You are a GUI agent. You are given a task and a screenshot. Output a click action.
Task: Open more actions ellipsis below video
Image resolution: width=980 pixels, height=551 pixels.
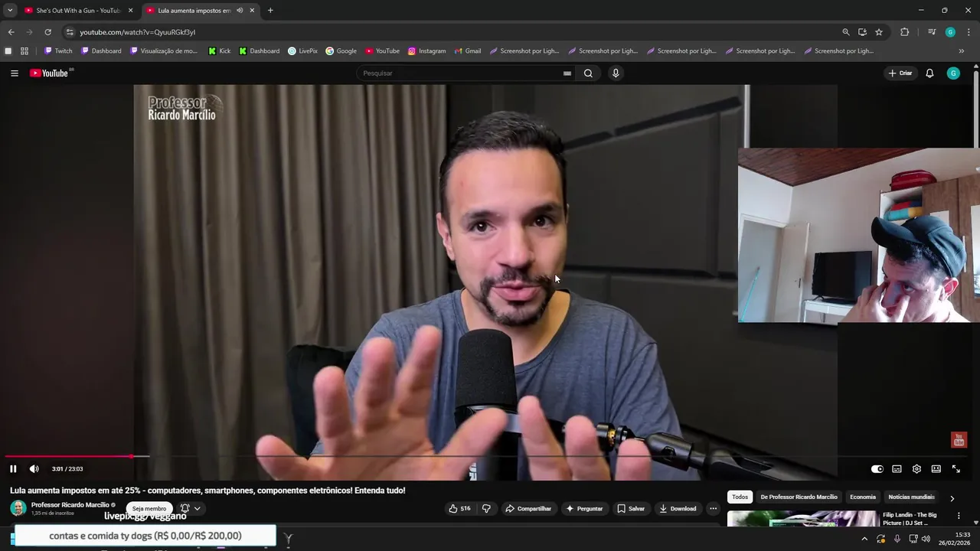[713, 509]
